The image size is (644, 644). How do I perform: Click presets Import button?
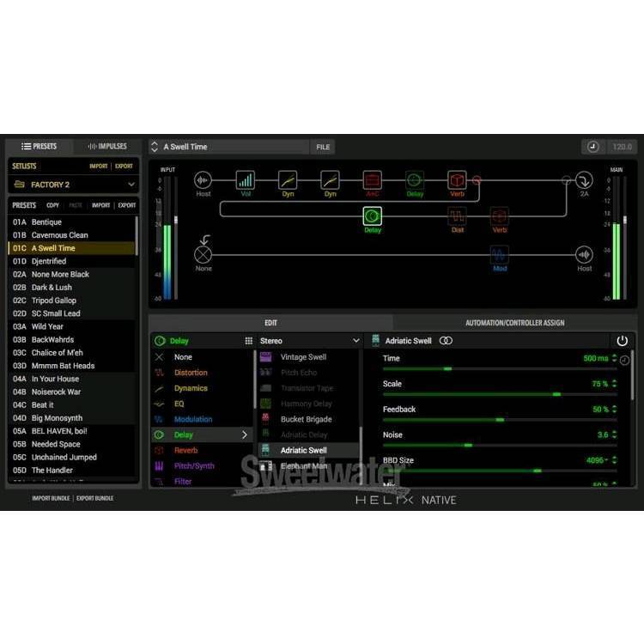(x=100, y=205)
